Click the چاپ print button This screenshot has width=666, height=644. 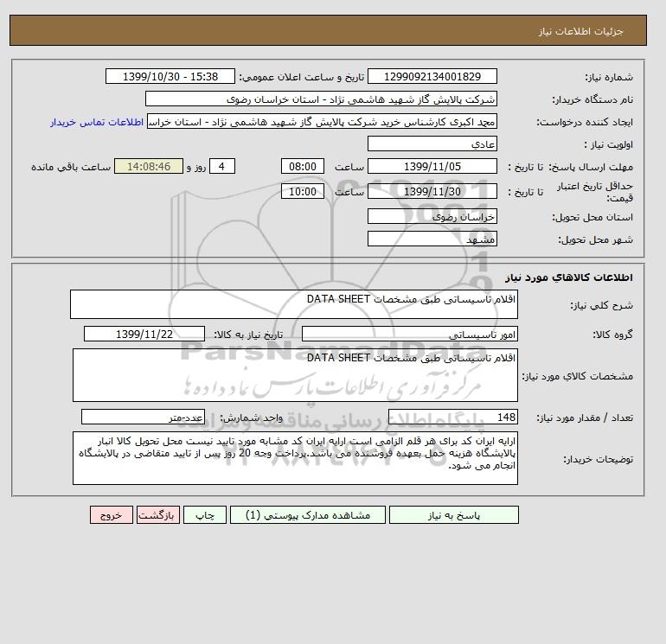[x=205, y=515]
